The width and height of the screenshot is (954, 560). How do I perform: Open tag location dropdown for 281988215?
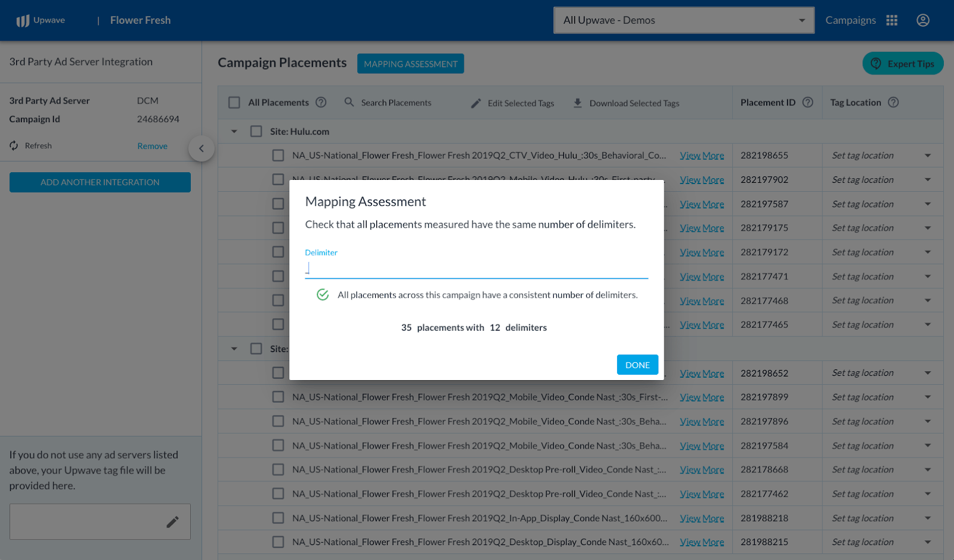(928, 542)
